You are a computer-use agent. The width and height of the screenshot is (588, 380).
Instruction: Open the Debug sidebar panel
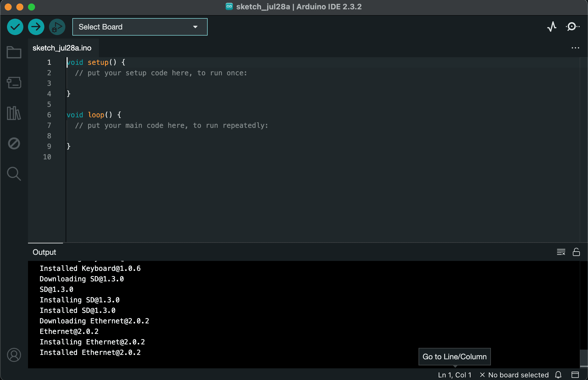point(14,143)
